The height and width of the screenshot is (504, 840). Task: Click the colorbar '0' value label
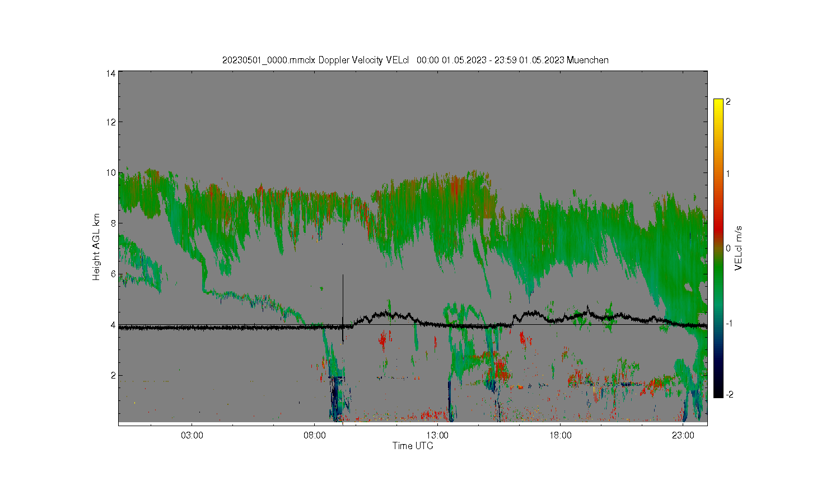pyautogui.click(x=728, y=248)
